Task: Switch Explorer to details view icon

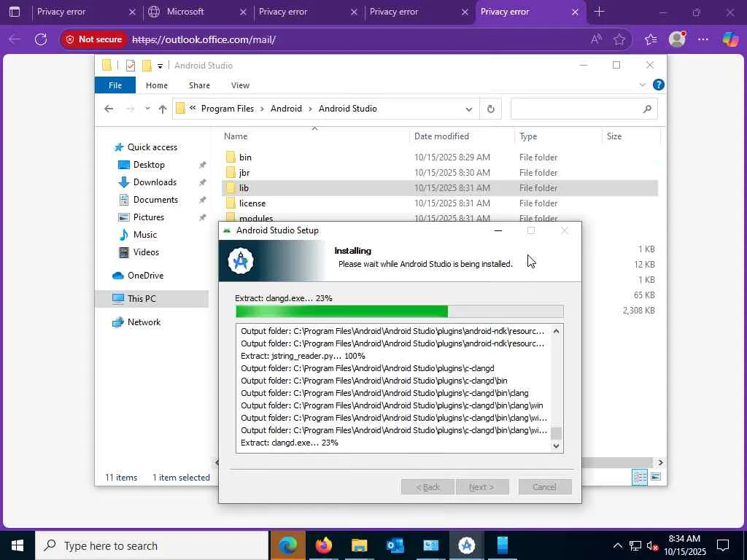Action: 639,477
